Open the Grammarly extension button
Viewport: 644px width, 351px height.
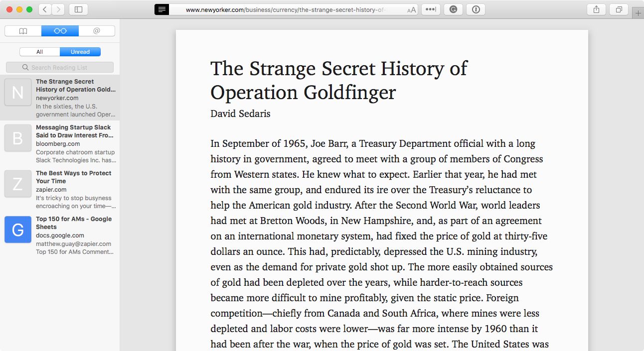click(x=453, y=9)
